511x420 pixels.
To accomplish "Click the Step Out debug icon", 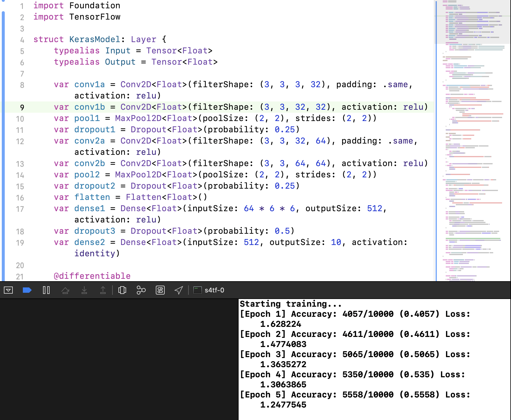I will click(x=103, y=290).
